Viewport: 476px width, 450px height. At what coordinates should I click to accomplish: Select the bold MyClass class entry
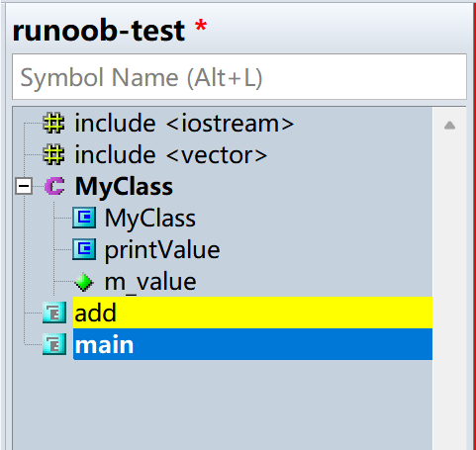124,187
